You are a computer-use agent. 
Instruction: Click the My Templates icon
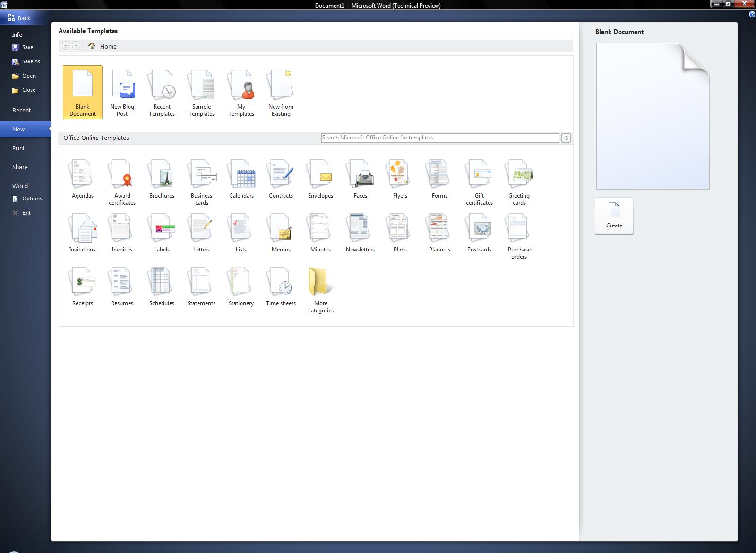pyautogui.click(x=241, y=93)
